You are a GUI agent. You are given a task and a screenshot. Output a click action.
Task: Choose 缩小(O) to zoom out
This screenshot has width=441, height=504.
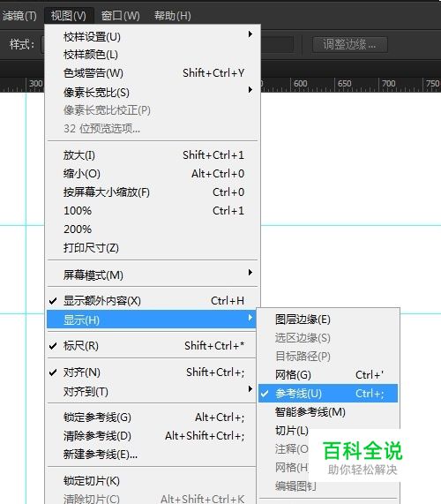coord(152,174)
